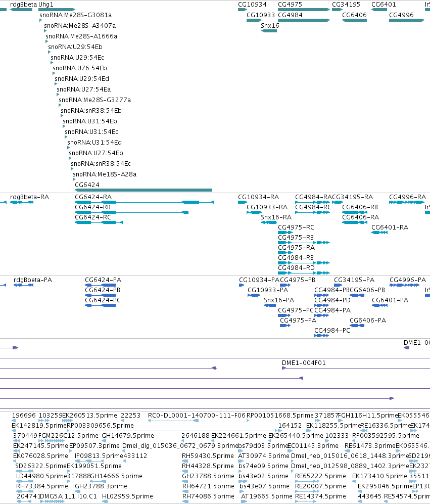Click the CG34195-PA protein label

[354, 280]
